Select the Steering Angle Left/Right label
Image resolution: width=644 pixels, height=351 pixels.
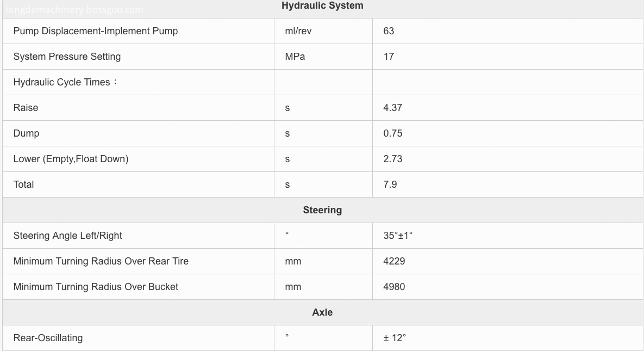(x=68, y=236)
